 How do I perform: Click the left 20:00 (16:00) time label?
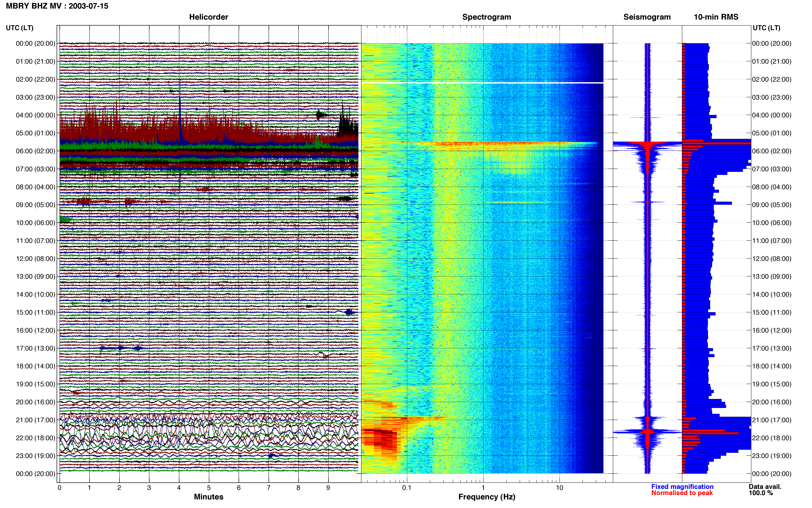(x=36, y=402)
